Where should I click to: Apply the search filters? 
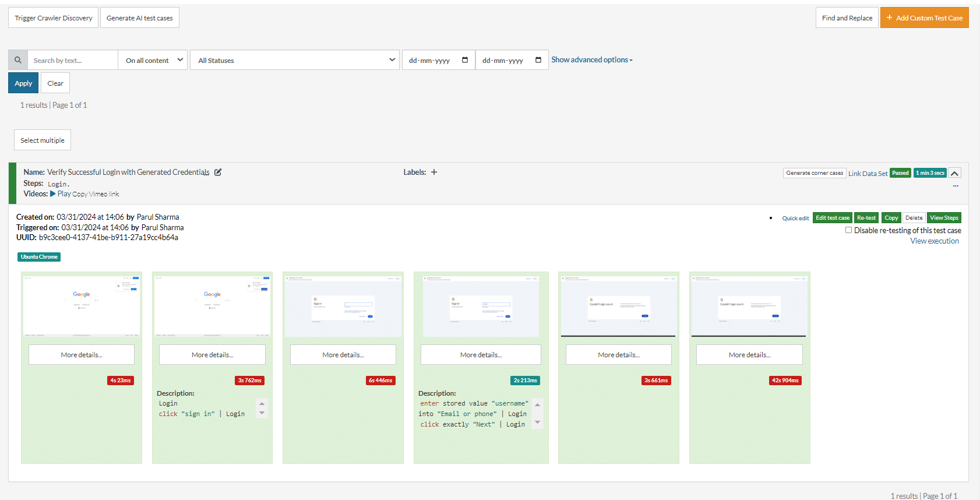click(x=23, y=83)
